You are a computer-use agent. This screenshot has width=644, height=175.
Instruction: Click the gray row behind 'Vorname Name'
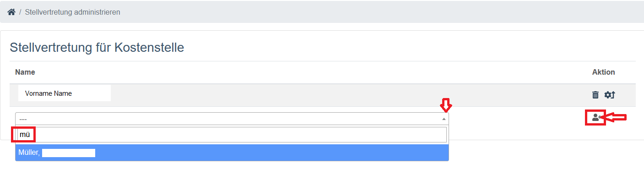(323, 95)
